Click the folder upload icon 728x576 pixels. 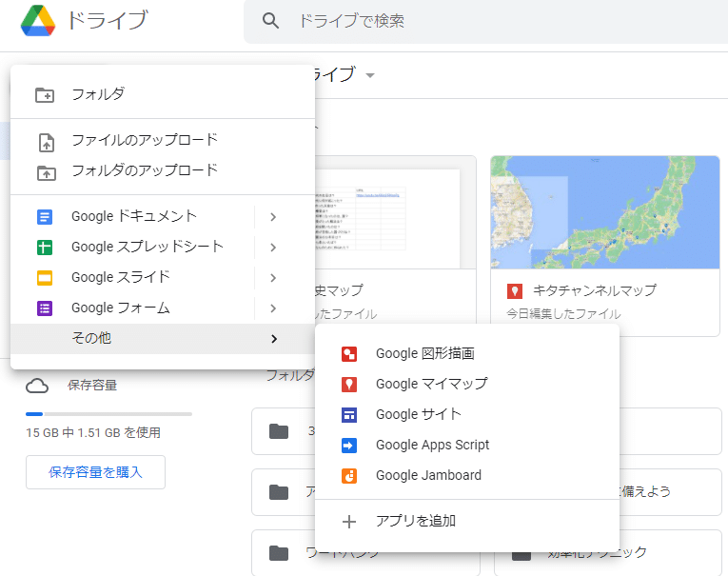[46, 173]
